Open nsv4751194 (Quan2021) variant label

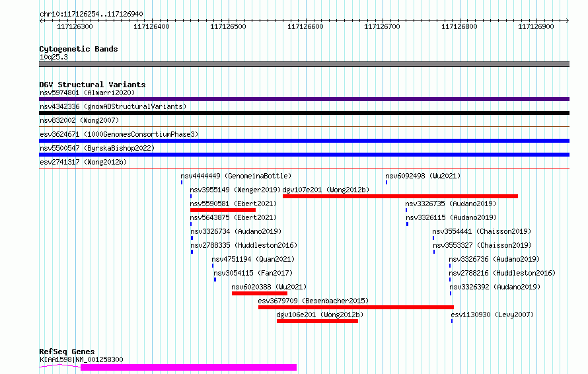pyautogui.click(x=253, y=259)
